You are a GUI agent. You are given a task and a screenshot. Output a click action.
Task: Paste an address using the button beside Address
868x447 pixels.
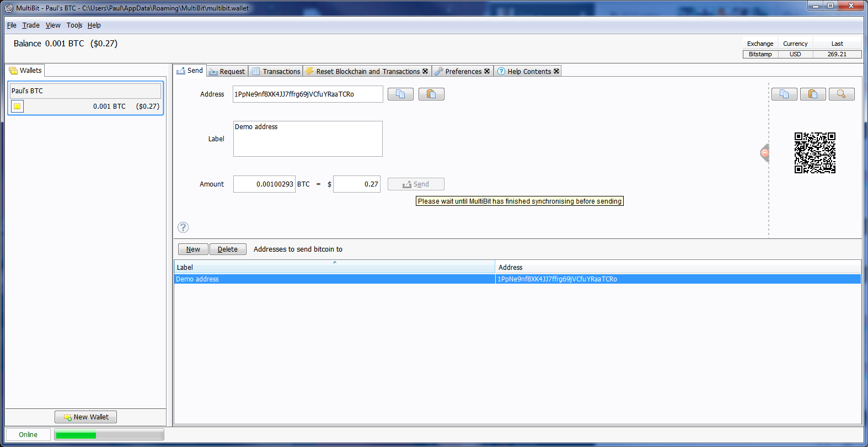[x=431, y=94]
